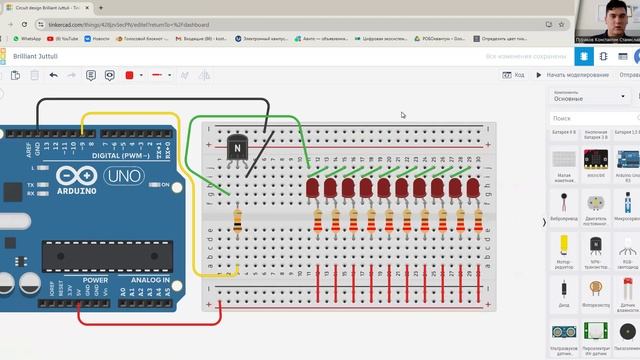Click the rotate component icon

point(185,75)
